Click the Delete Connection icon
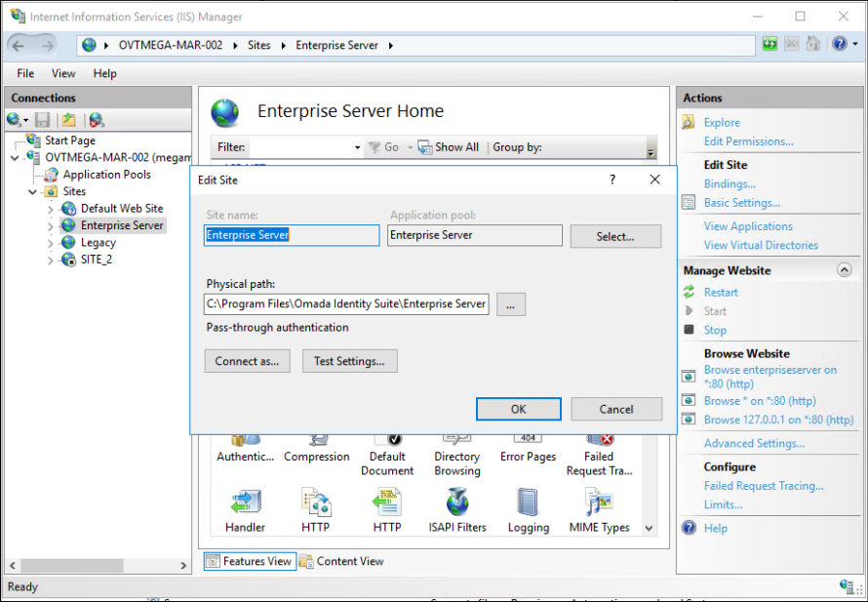The height and width of the screenshot is (602, 868). (x=97, y=120)
